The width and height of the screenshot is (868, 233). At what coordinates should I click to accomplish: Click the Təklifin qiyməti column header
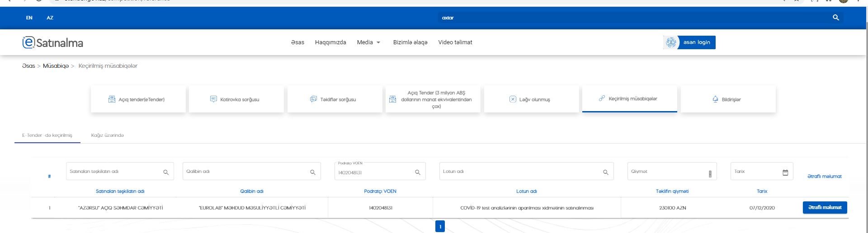coord(672,191)
